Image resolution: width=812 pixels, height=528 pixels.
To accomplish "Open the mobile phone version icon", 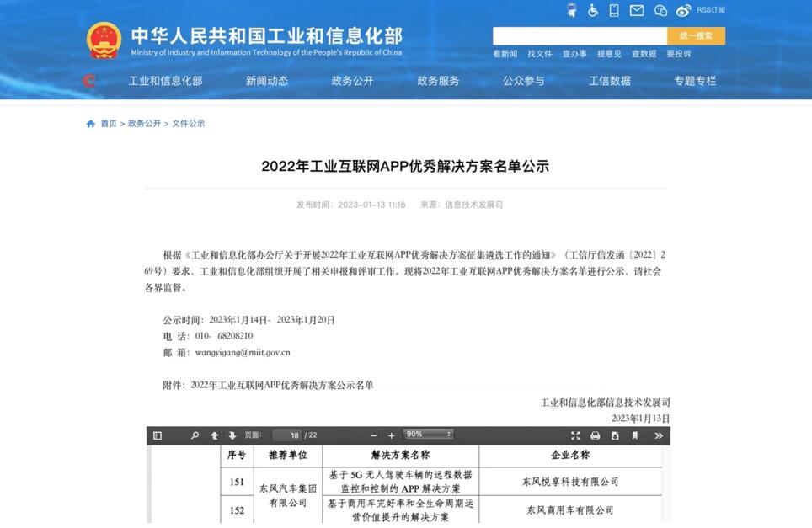I will (614, 10).
